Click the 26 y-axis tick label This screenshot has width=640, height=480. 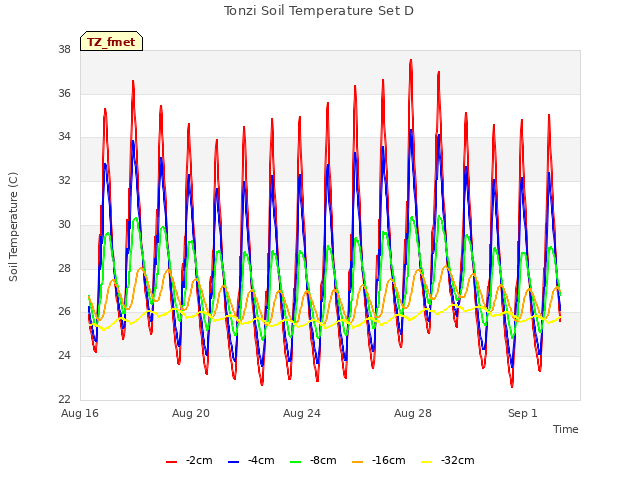click(64, 312)
